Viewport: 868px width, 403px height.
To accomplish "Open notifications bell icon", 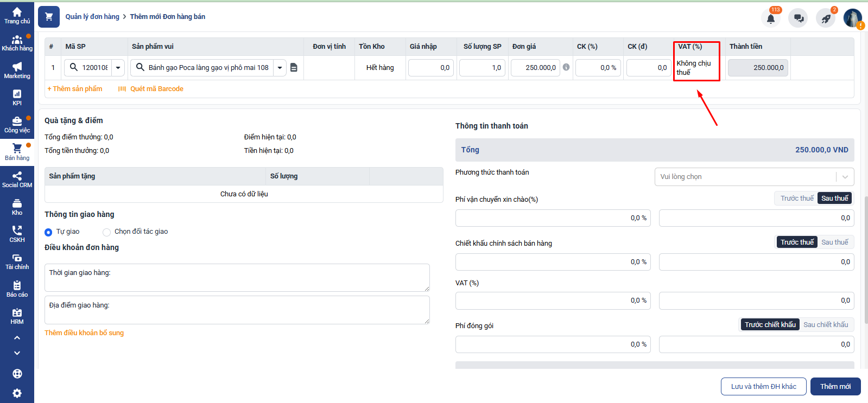I will point(770,18).
